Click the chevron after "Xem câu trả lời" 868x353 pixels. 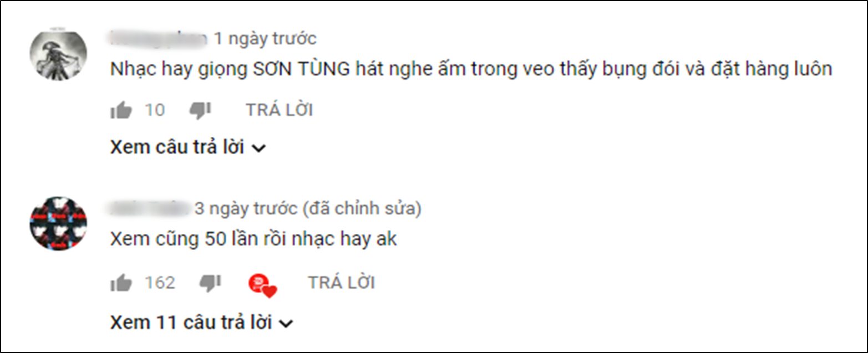258,149
